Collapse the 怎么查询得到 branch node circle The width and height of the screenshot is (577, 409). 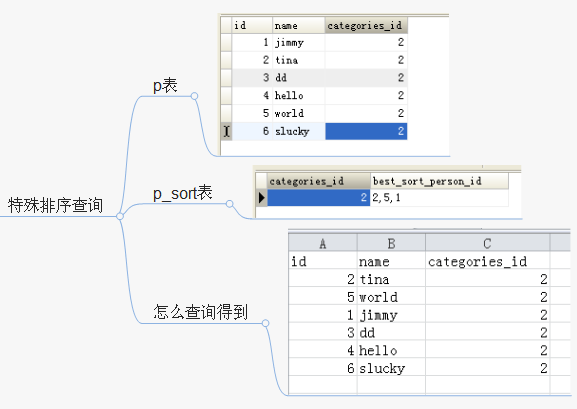click(265, 323)
